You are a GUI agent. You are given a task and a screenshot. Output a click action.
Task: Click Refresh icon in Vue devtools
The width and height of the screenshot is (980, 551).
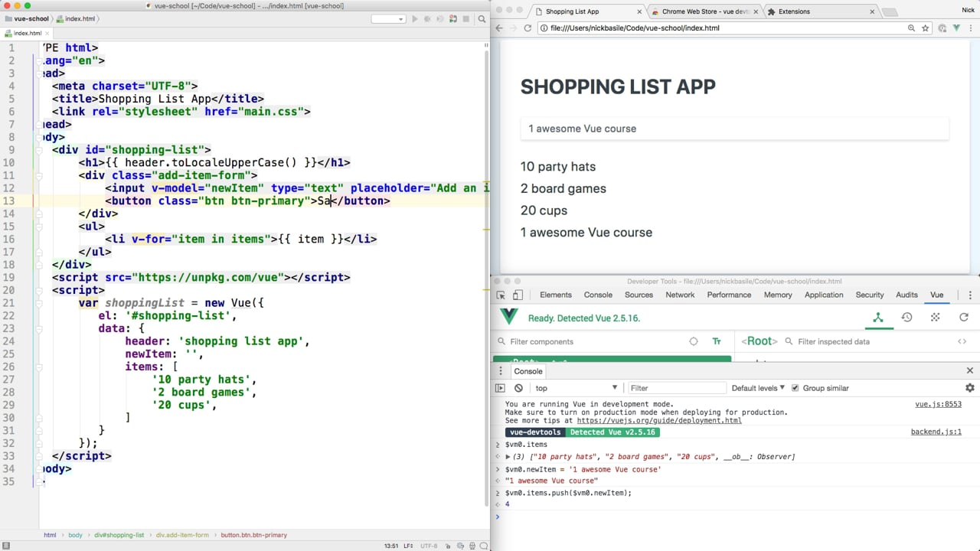click(x=964, y=318)
